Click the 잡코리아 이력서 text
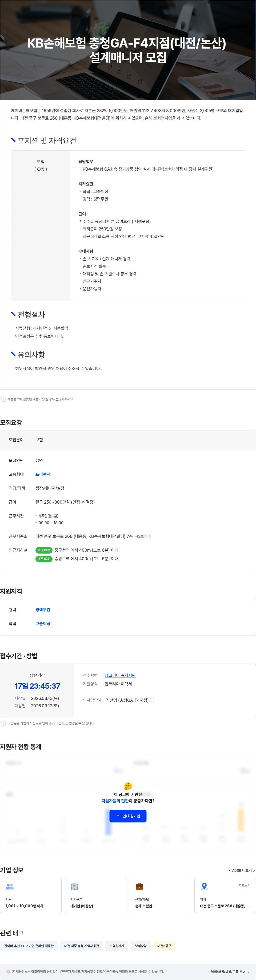 [118, 684]
